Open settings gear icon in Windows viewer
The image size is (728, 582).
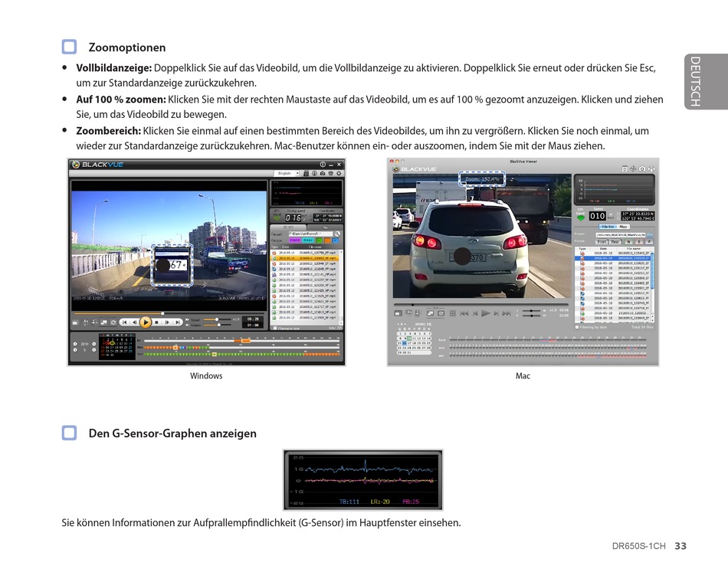[339, 174]
